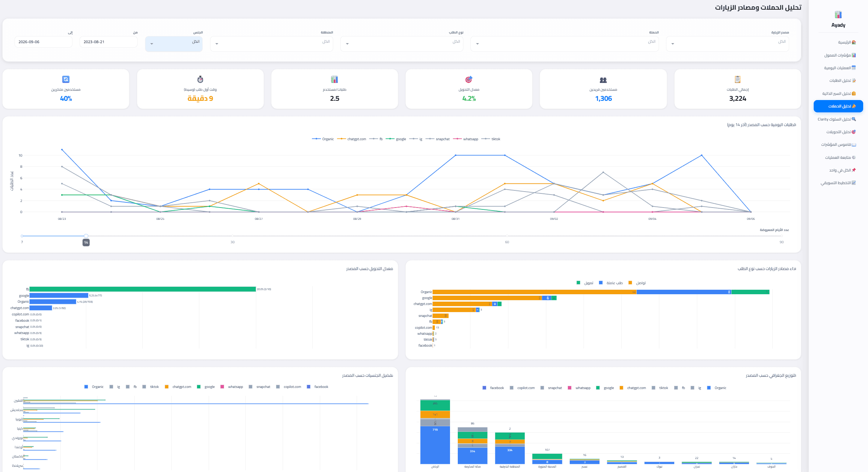868x472 pixels.
Task: Expand the مصدر الزيارة dropdown
Action: [x=727, y=44]
